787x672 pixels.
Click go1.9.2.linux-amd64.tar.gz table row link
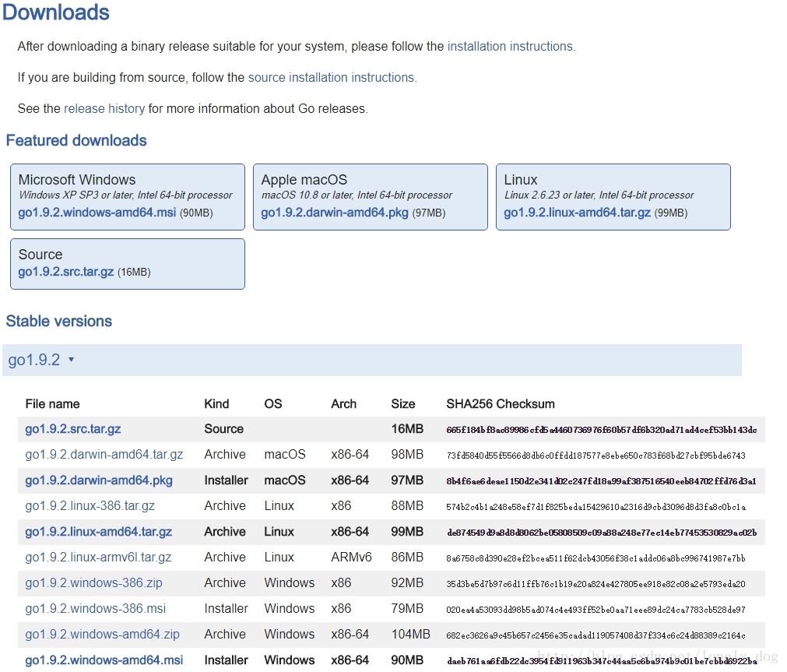[x=98, y=531]
